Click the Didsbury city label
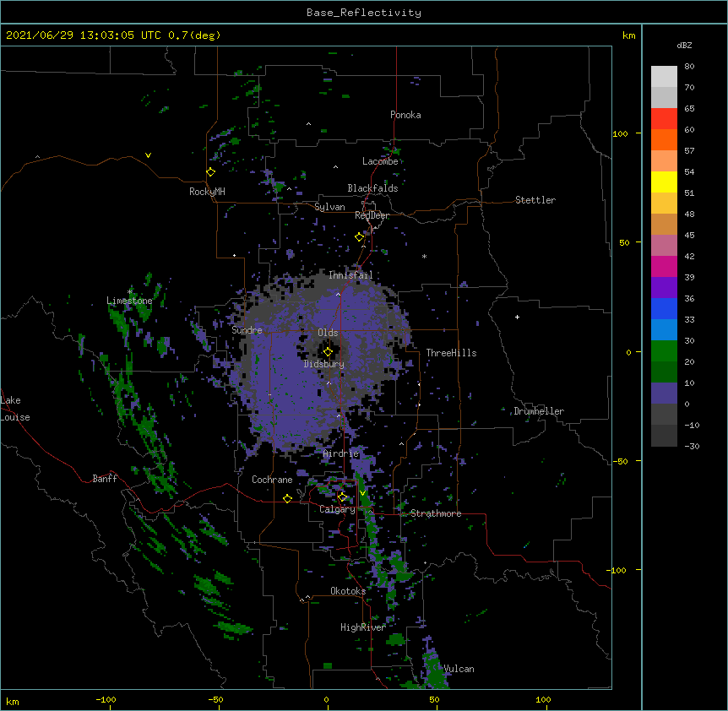The height and width of the screenshot is (711, 728). click(324, 364)
